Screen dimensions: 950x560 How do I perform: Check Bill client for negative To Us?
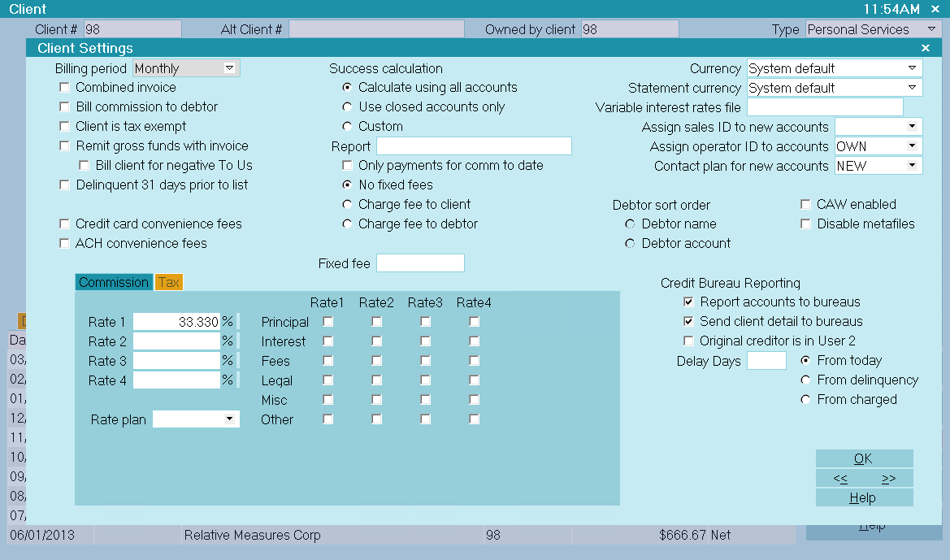click(x=85, y=166)
